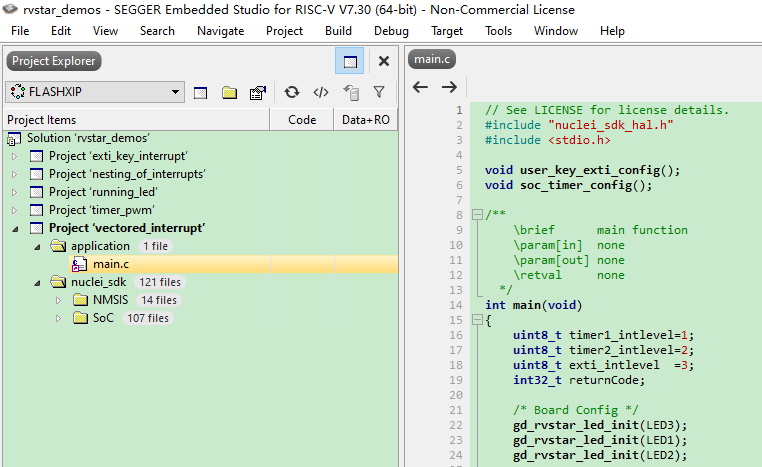Expand Project 'running_led'

[x=15, y=192]
